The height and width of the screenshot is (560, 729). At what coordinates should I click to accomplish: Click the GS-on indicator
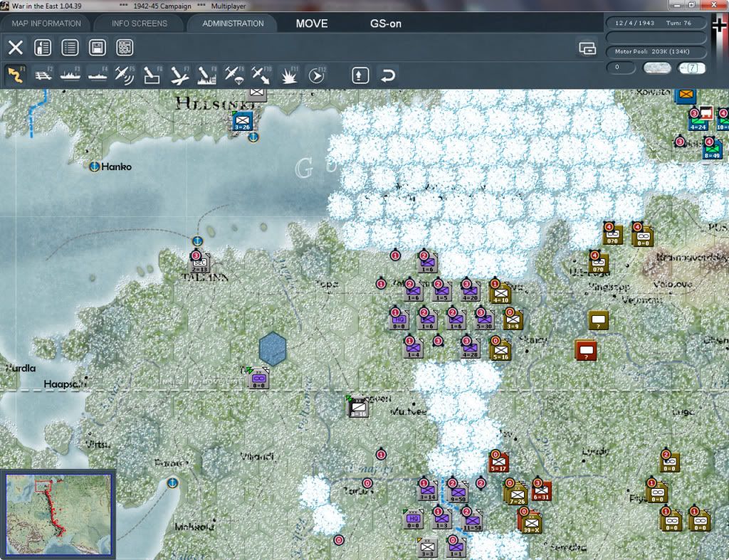[385, 23]
